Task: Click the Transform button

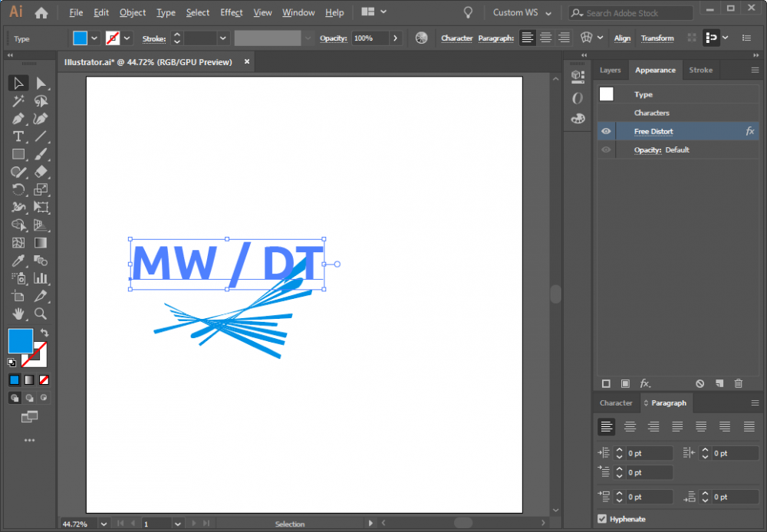Action: click(657, 38)
